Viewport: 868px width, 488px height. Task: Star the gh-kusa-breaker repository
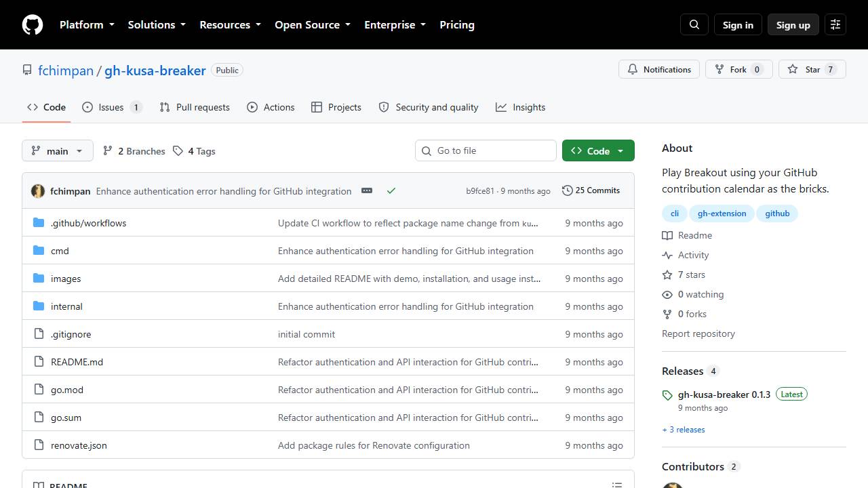click(812, 69)
